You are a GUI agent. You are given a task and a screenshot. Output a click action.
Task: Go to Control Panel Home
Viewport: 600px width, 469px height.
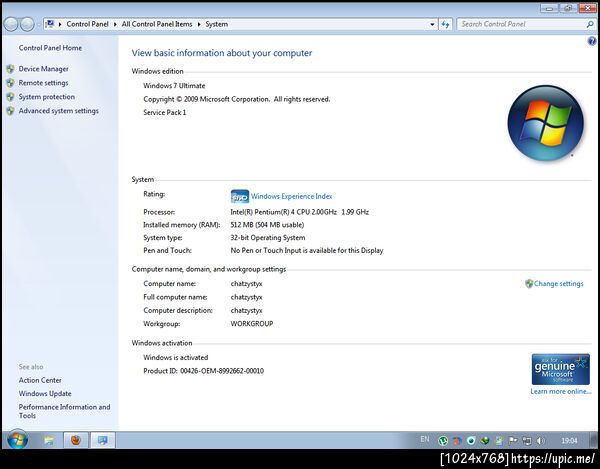point(50,48)
